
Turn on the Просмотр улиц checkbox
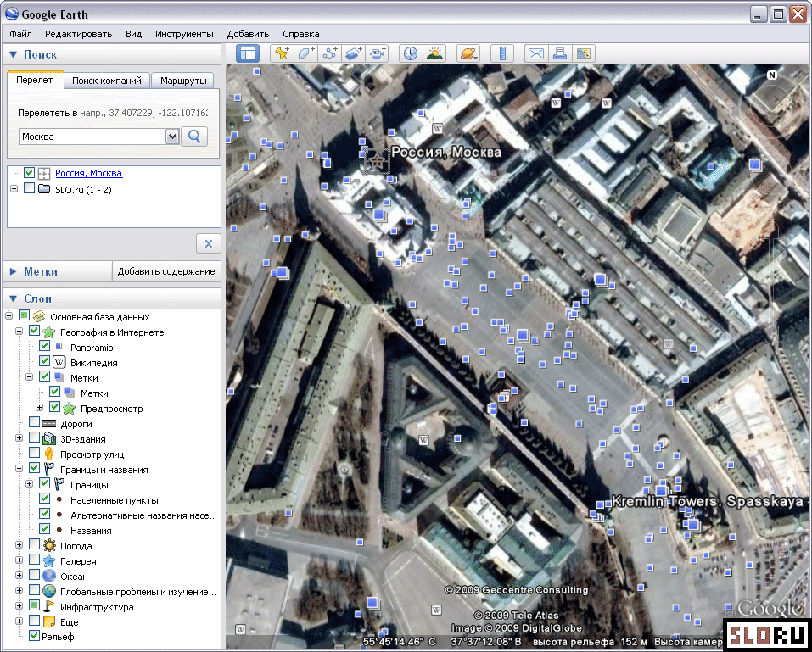click(34, 453)
